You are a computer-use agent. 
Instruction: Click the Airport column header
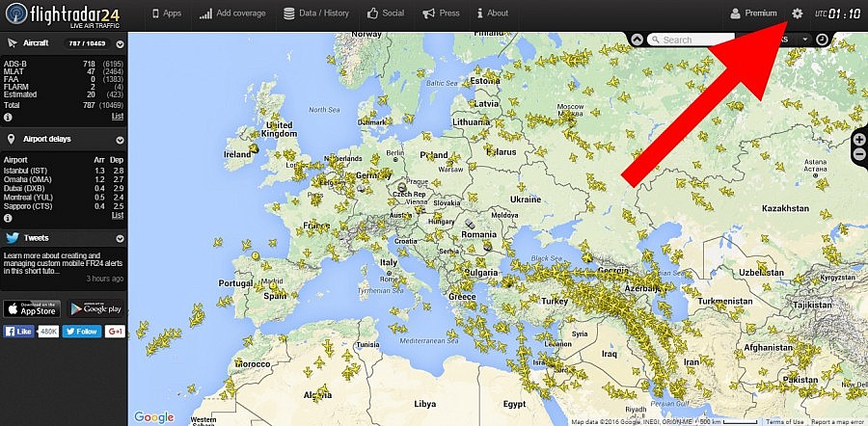tap(15, 160)
